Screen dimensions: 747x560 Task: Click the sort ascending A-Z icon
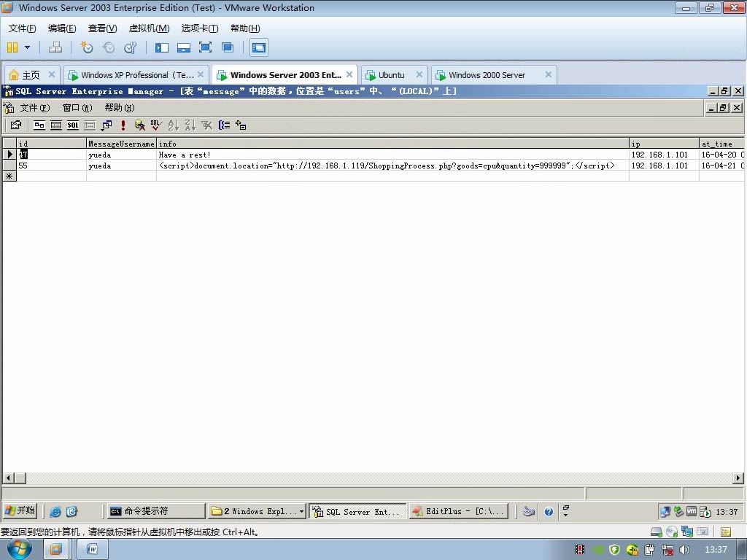pyautogui.click(x=173, y=125)
